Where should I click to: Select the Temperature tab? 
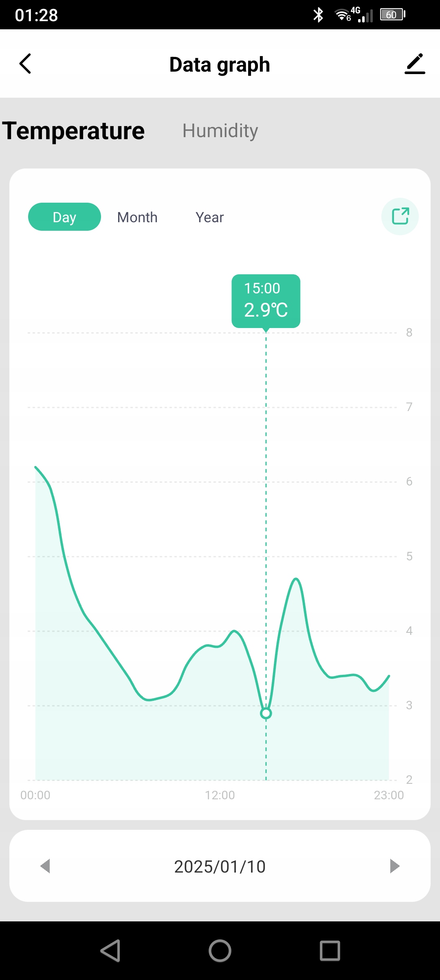click(x=74, y=131)
